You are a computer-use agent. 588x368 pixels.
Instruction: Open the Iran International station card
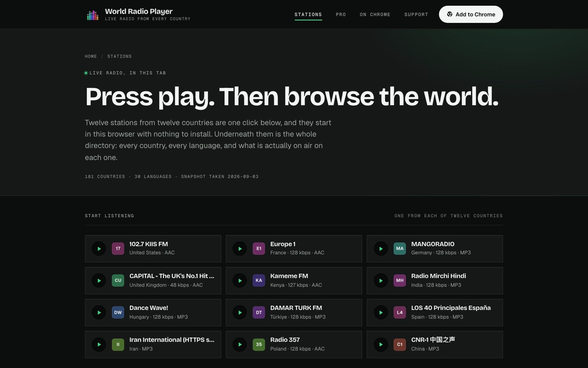click(153, 344)
